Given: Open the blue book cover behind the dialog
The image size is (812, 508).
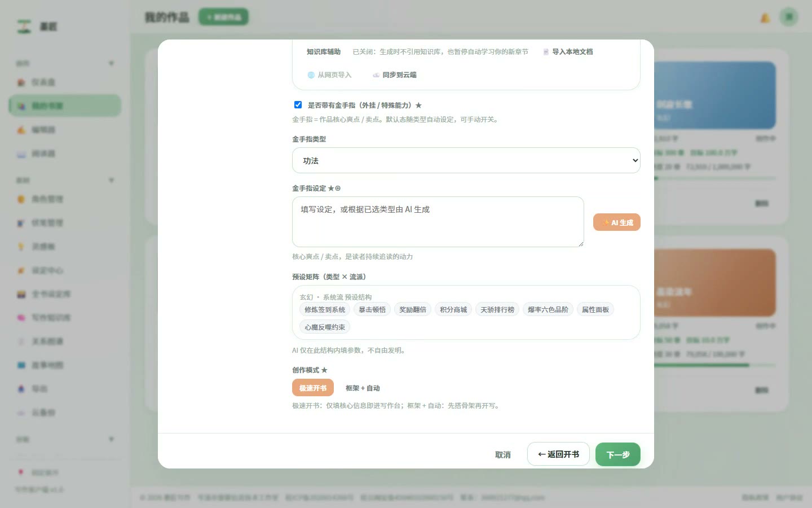Looking at the screenshot, I should [x=714, y=95].
